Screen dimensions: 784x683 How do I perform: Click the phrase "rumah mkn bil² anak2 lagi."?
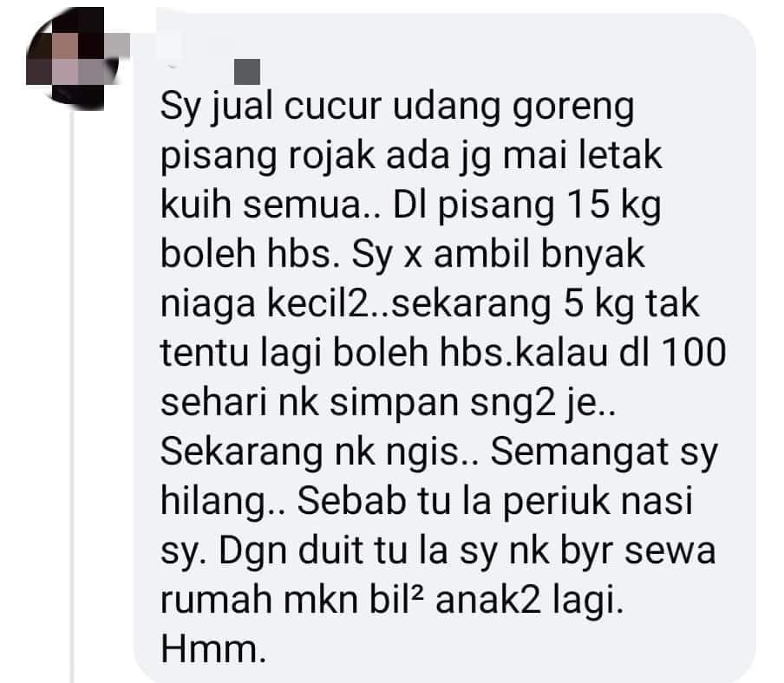point(392,601)
